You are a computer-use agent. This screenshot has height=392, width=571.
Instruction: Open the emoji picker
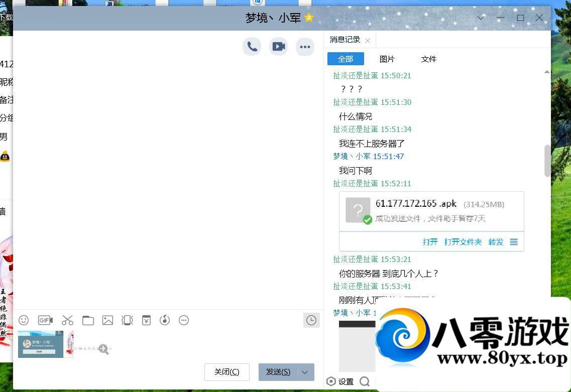23,320
